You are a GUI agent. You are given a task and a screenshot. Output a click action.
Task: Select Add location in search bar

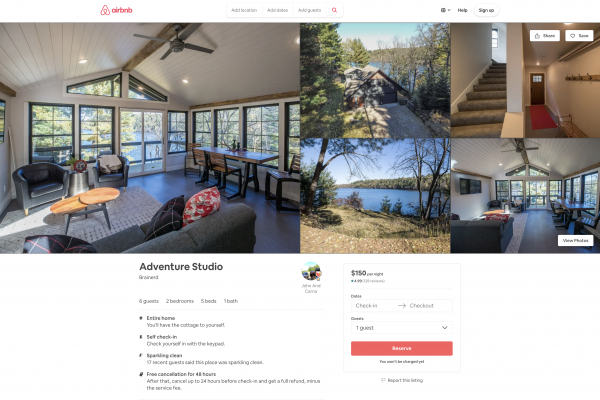click(x=244, y=10)
